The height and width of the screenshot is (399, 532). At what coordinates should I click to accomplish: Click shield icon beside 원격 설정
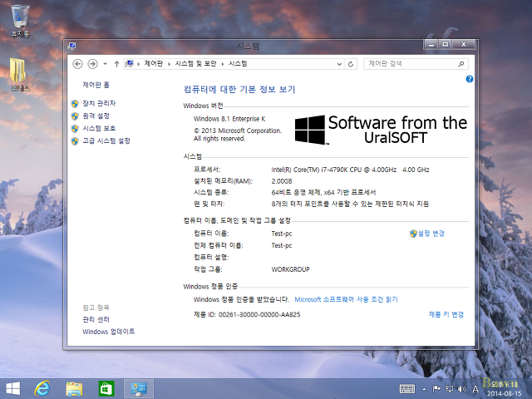[x=75, y=116]
